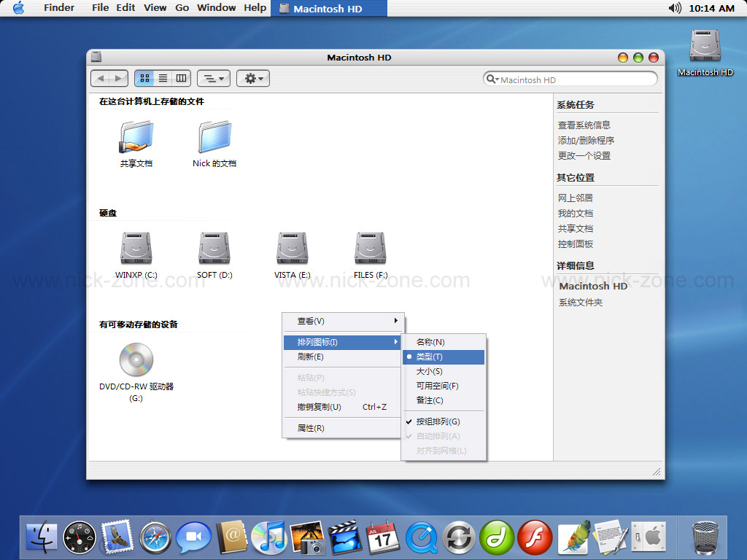The height and width of the screenshot is (560, 747).
Task: Open the Window menu
Action: click(x=216, y=8)
